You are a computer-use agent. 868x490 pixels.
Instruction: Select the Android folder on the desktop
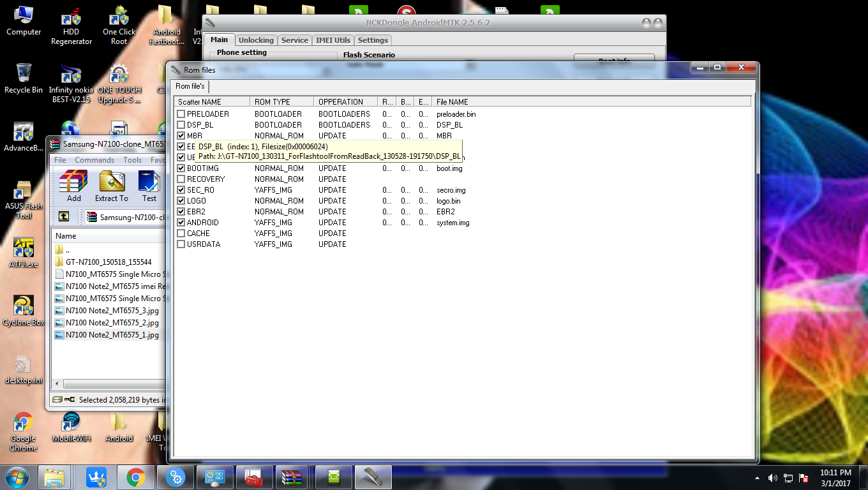click(119, 427)
